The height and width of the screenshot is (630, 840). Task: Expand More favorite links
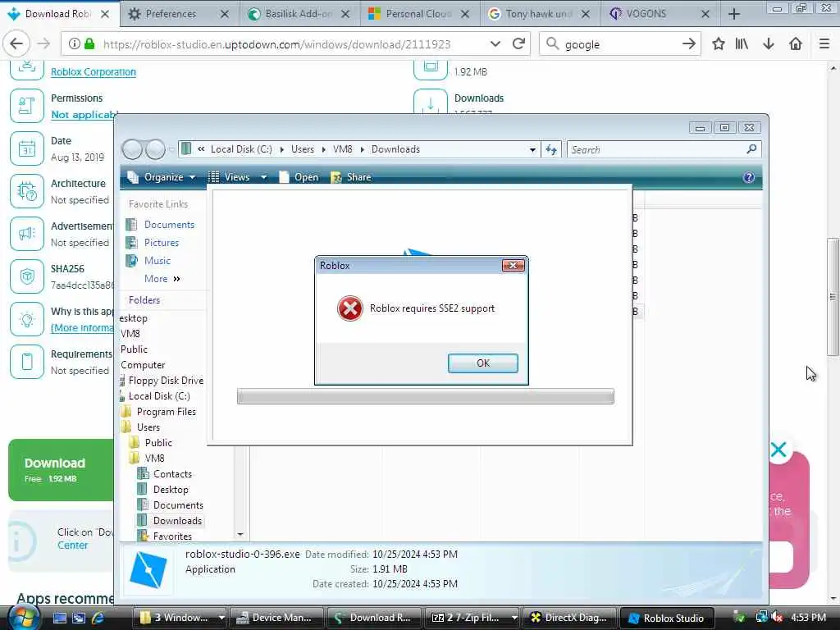162,279
